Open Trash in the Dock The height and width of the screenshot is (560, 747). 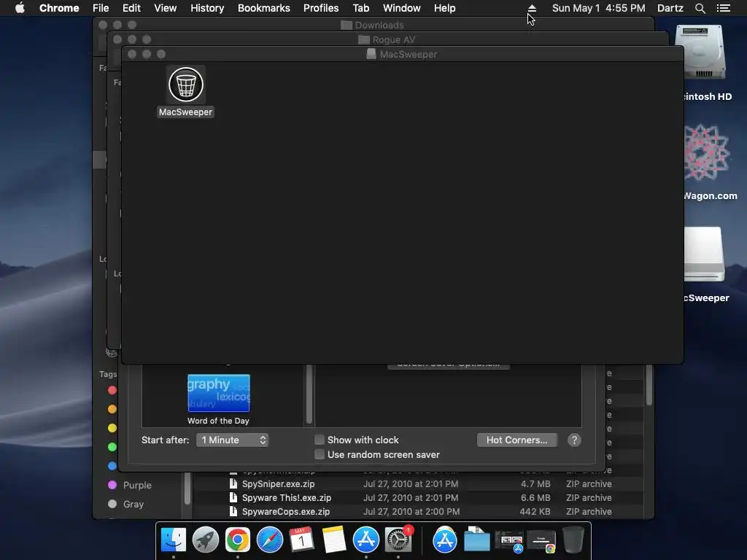pyautogui.click(x=573, y=540)
